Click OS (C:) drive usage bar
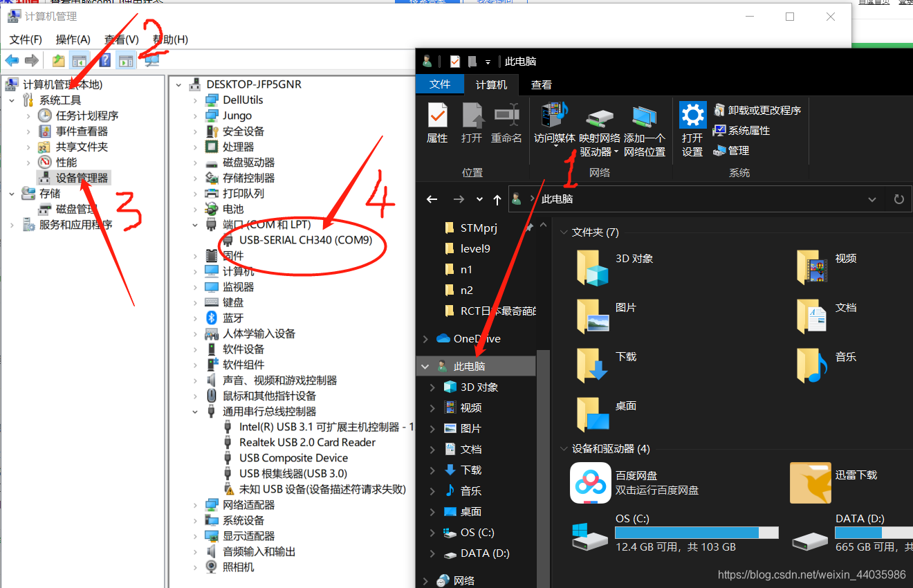This screenshot has width=913, height=588. [697, 533]
